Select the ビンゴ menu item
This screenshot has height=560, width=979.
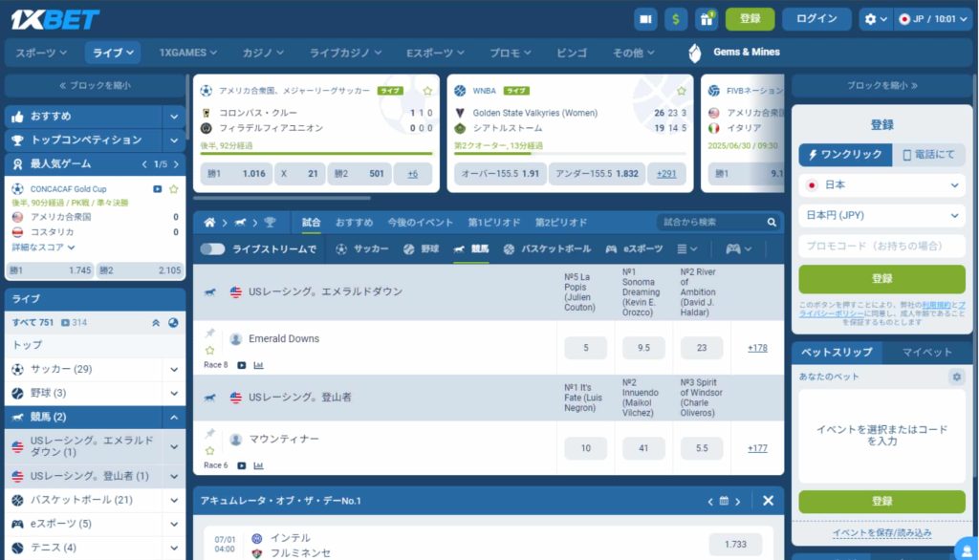[x=572, y=54]
